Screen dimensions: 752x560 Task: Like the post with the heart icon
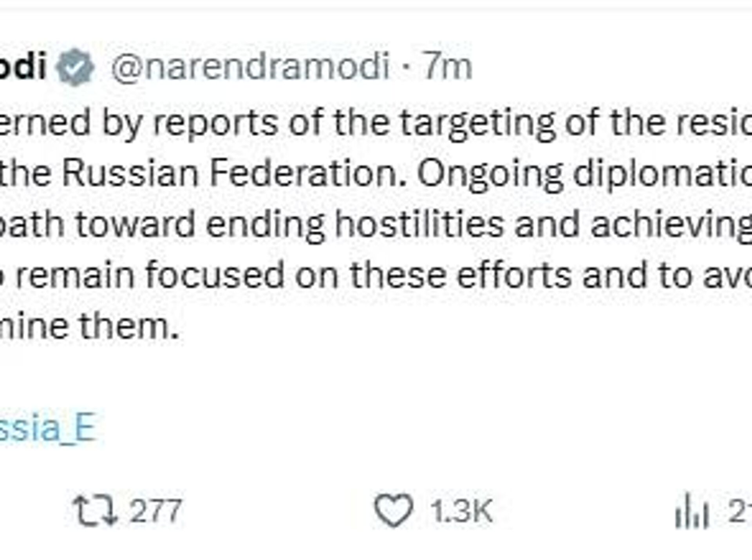pyautogui.click(x=394, y=510)
